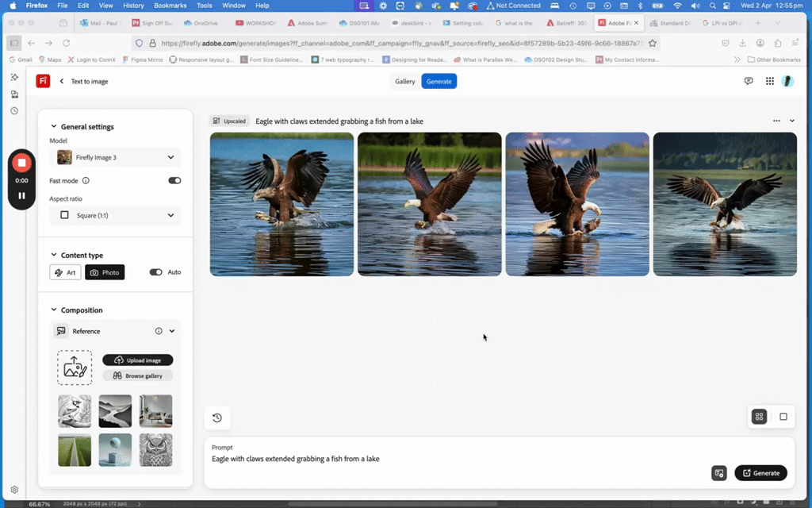Click the dashed upload image placeholder
The height and width of the screenshot is (508, 812).
click(x=75, y=368)
